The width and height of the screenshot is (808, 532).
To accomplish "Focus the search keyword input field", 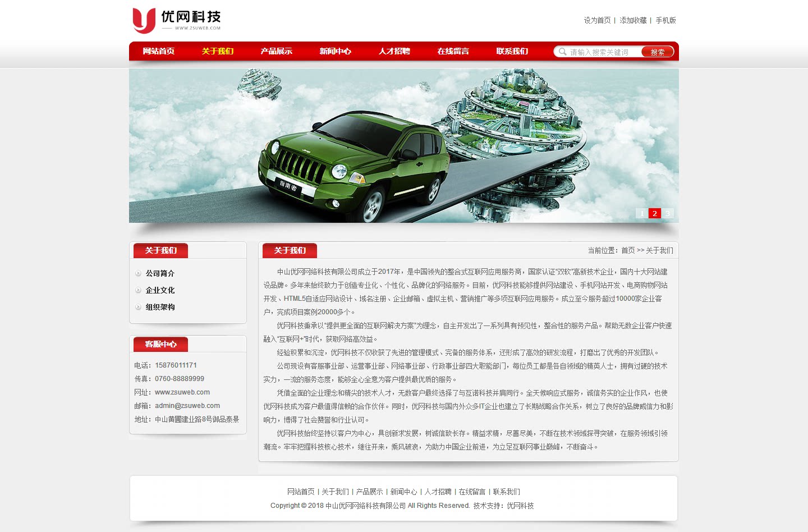I will point(605,52).
